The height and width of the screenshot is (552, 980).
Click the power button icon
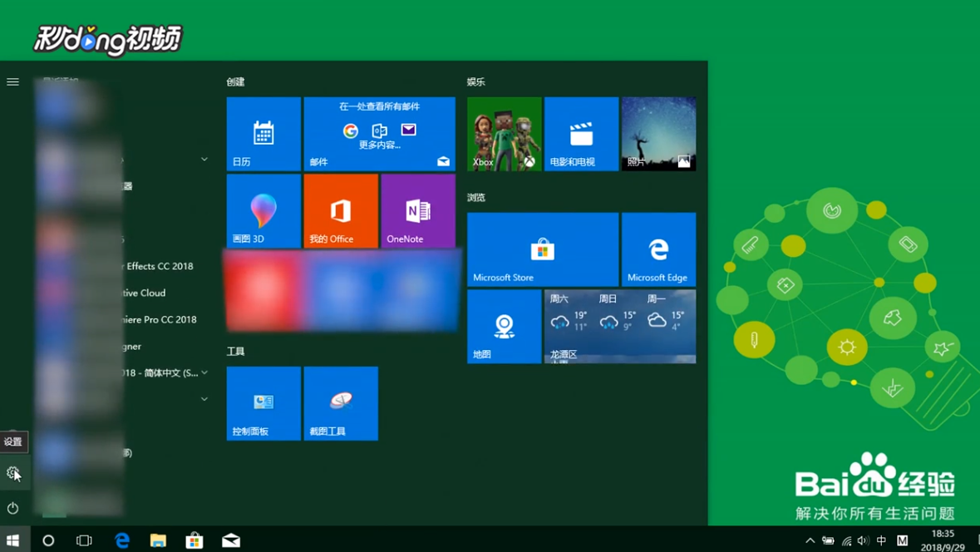tap(12, 508)
